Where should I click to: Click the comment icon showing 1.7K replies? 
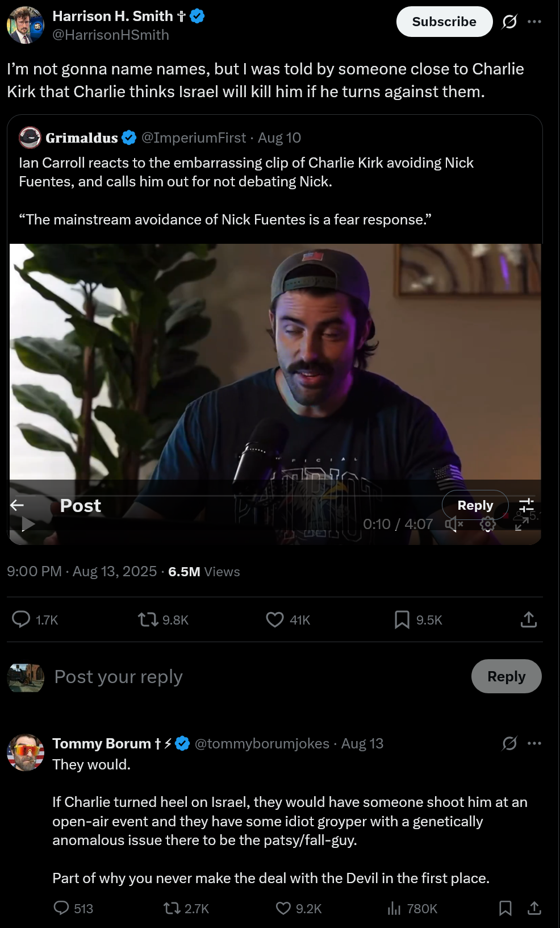coord(22,619)
